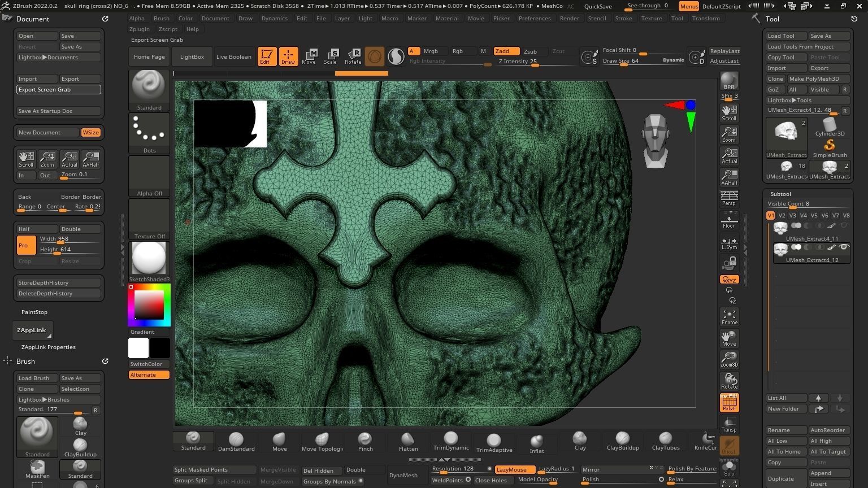
Task: Toggle Mrgb color material mode
Action: [x=435, y=51]
